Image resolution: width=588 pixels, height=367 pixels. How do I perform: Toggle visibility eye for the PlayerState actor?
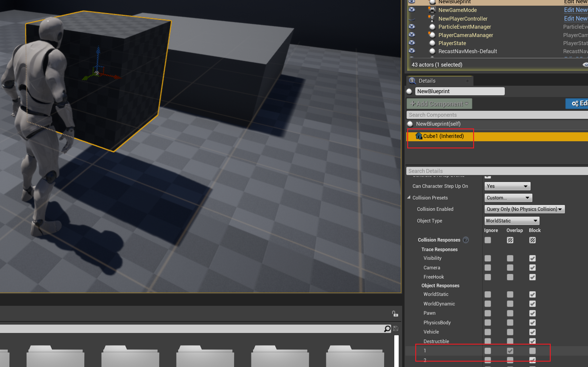click(x=412, y=43)
